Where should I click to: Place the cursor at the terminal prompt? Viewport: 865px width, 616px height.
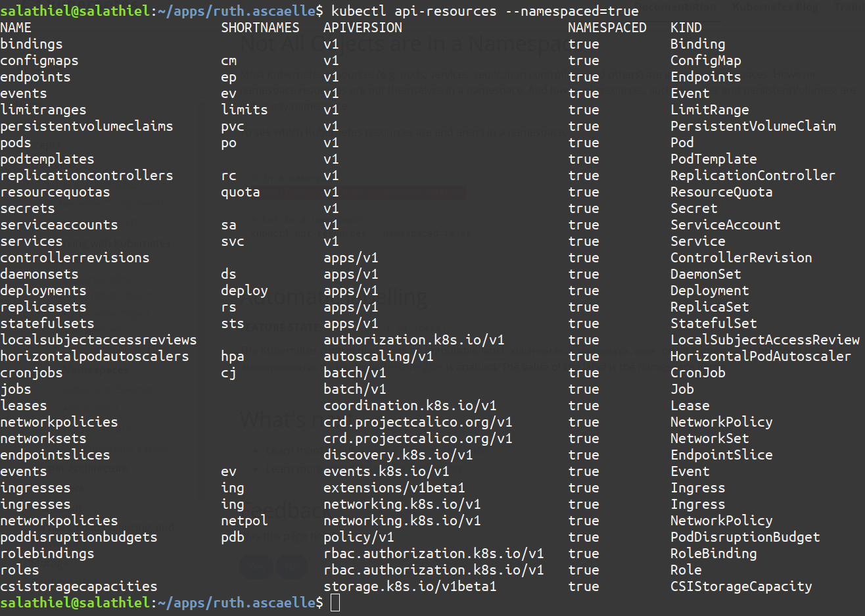pos(335,602)
